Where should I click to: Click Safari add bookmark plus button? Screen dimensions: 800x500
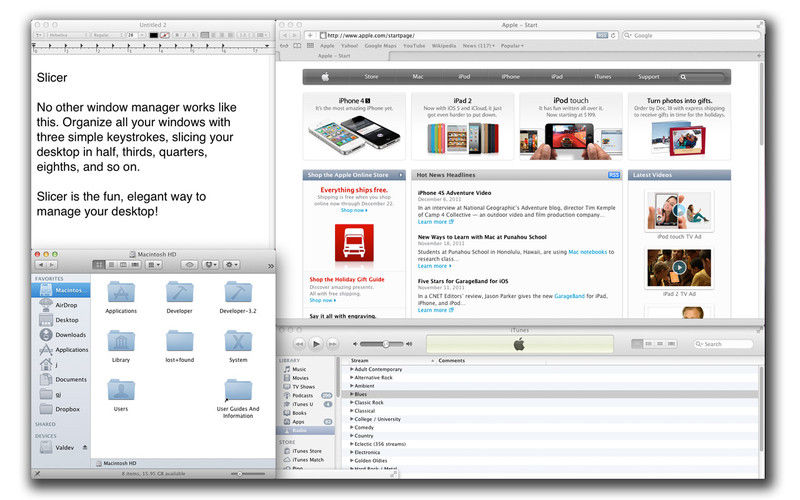coord(310,35)
